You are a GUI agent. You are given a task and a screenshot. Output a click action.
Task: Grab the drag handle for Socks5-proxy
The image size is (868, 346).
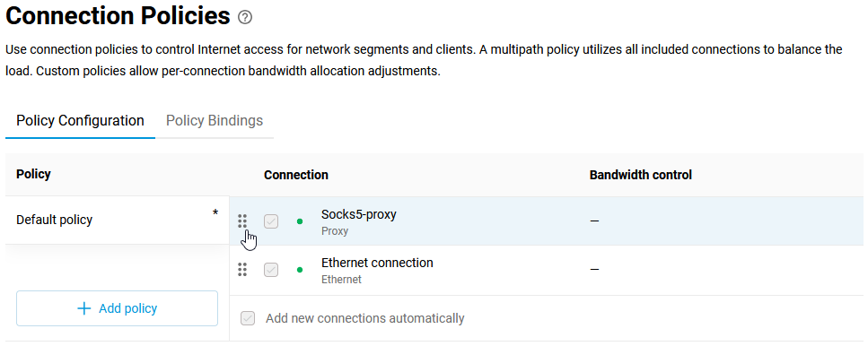click(242, 221)
